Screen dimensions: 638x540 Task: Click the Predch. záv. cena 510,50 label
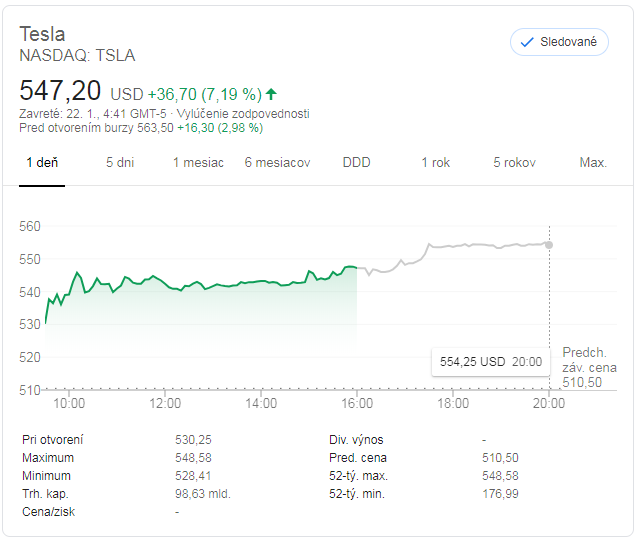point(589,367)
